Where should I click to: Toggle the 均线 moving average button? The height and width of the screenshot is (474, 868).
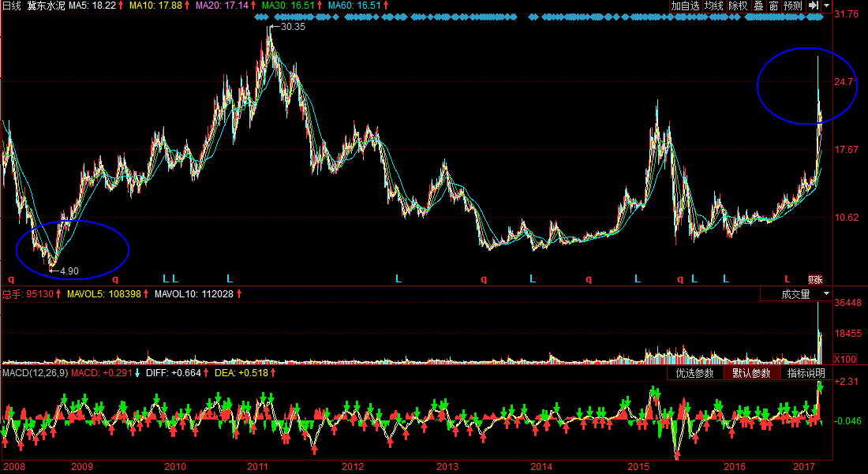[x=714, y=6]
